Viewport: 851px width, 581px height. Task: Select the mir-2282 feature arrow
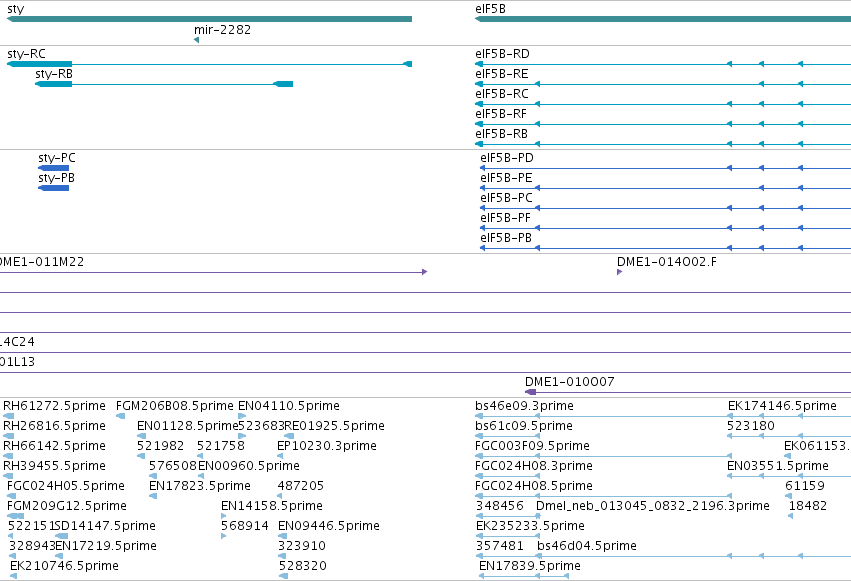click(196, 40)
